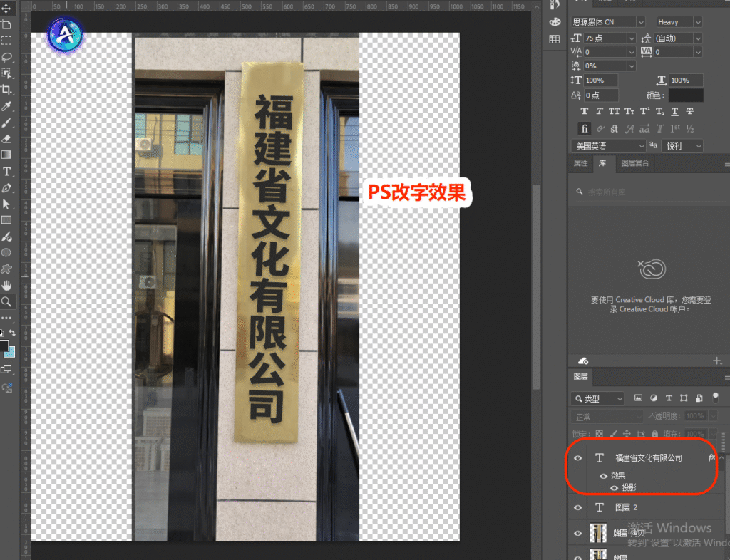Select the Rectangular Marquee tool
Image resolution: width=730 pixels, height=560 pixels.
point(6,41)
